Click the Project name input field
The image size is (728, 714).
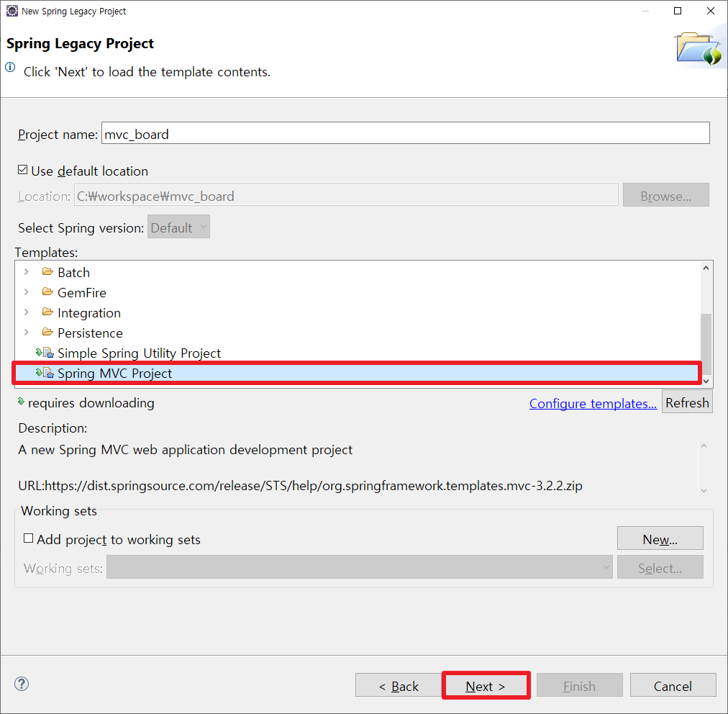(x=405, y=133)
